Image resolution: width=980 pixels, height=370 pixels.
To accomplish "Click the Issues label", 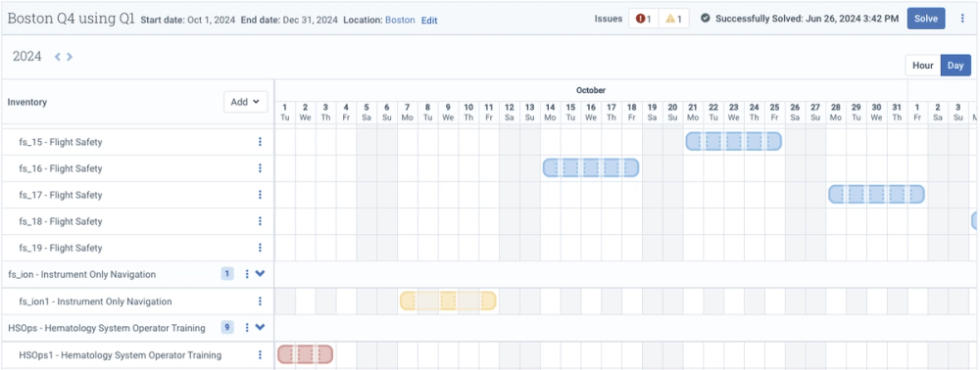I will click(x=609, y=19).
